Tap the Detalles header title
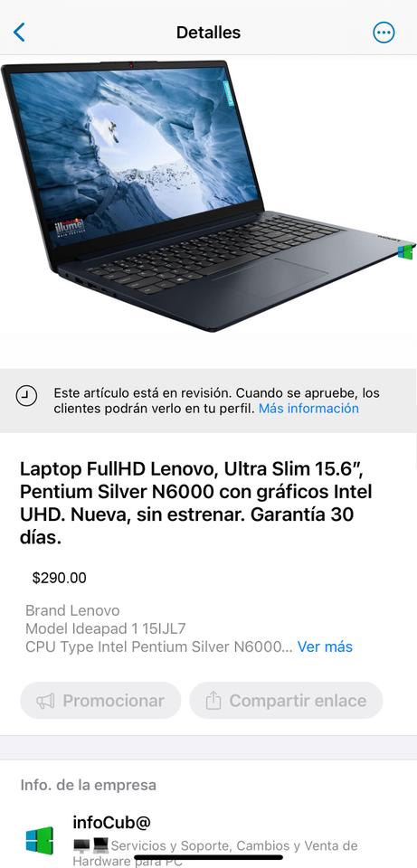417x868 pixels. (208, 33)
